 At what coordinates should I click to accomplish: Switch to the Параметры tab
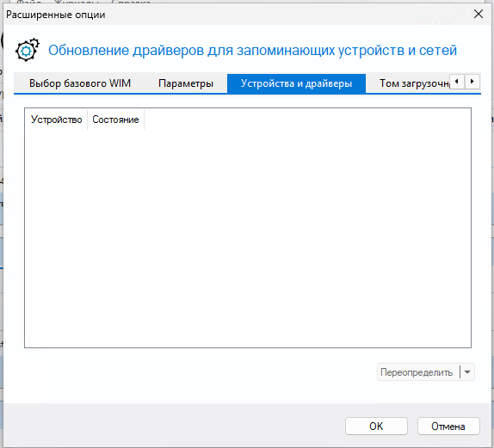tap(186, 83)
